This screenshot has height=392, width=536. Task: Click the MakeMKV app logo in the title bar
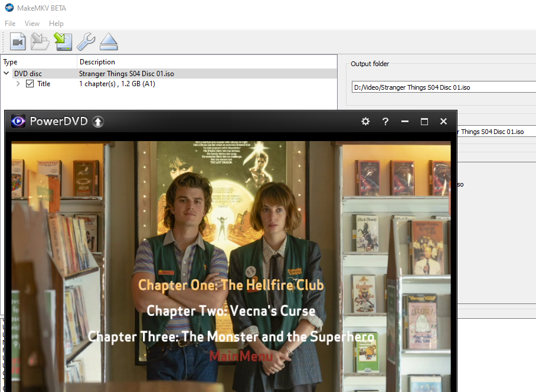(x=9, y=8)
